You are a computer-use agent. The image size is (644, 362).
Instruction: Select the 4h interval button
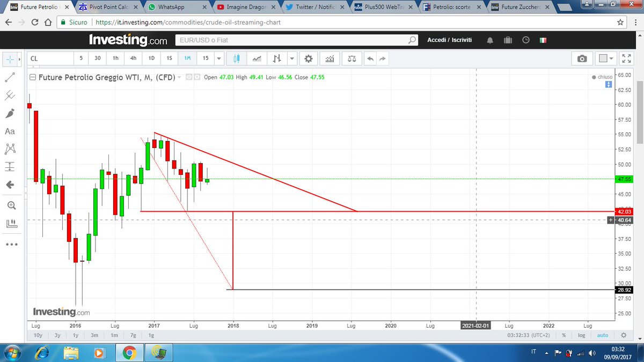(133, 58)
